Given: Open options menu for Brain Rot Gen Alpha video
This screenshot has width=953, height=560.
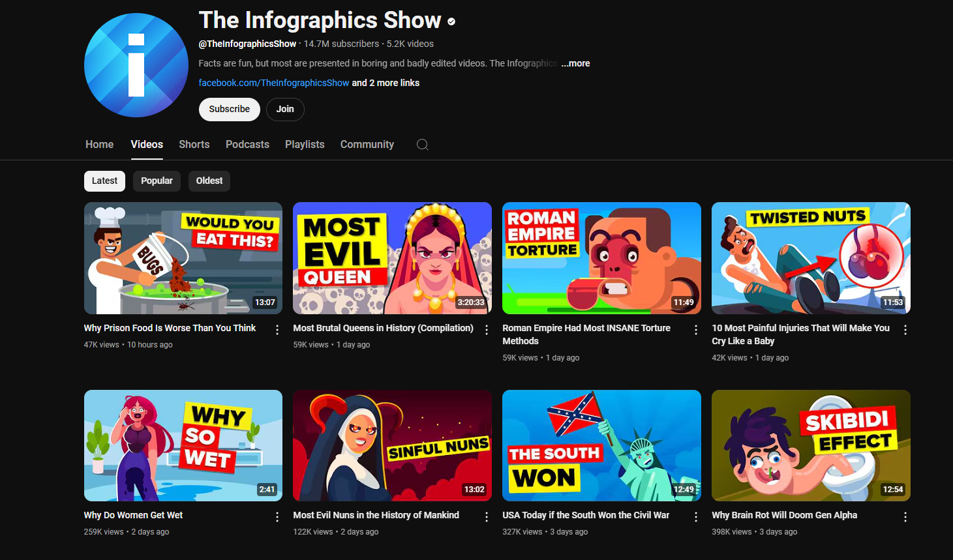Looking at the screenshot, I should click(905, 517).
